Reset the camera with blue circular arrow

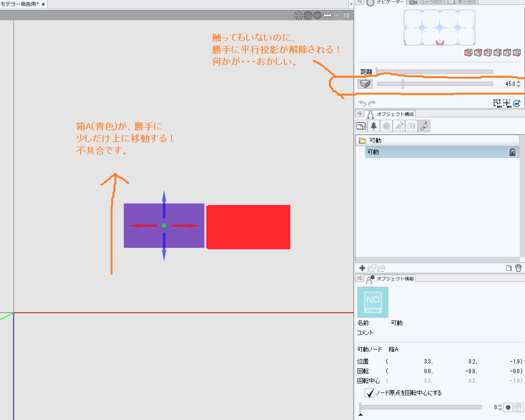pyautogui.click(x=517, y=103)
